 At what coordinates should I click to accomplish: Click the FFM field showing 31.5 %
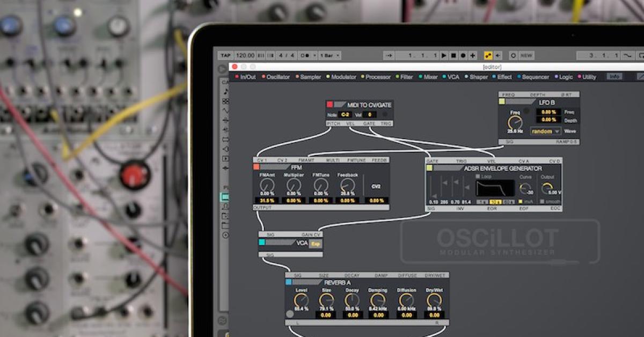(x=267, y=200)
